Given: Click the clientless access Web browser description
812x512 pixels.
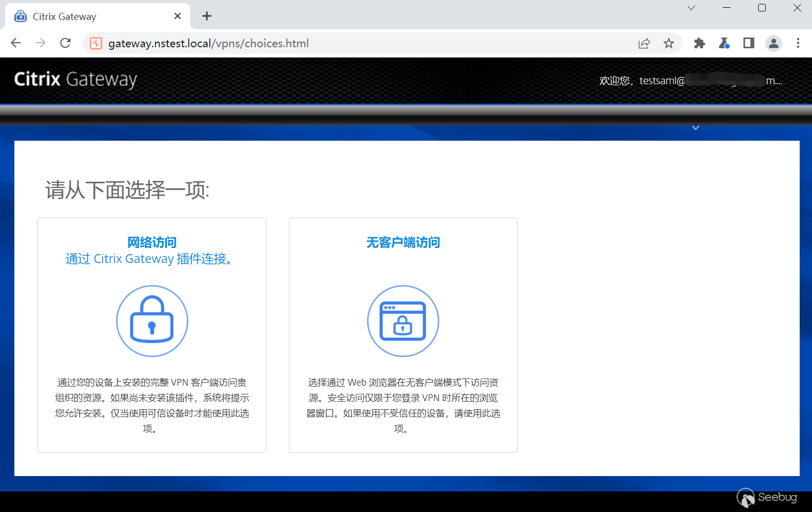Looking at the screenshot, I should click(x=403, y=405).
